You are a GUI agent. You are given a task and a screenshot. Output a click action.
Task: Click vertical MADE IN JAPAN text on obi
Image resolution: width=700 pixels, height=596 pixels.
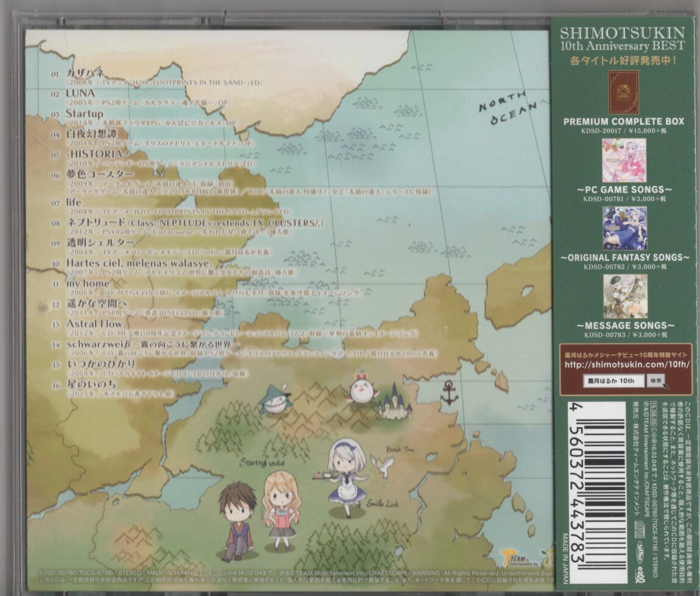[x=565, y=558]
